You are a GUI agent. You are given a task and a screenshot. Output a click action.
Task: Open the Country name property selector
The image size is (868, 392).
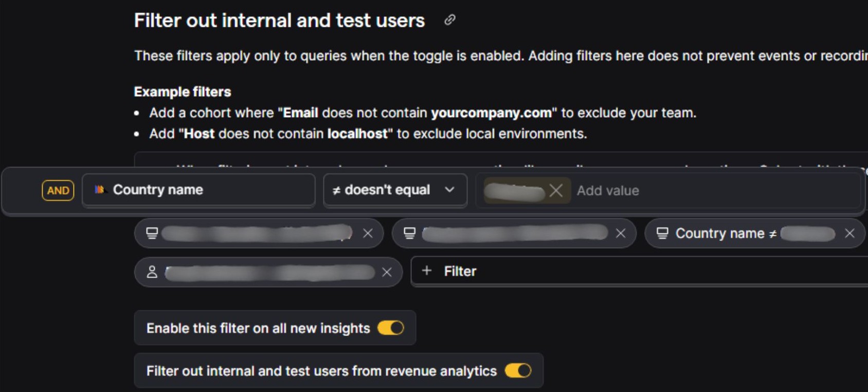(198, 190)
